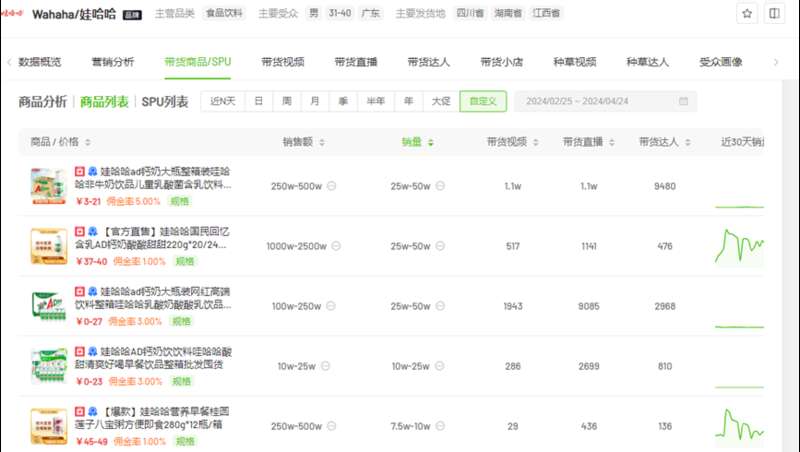Click thumbnail of 整箱批发囤货 product

coord(49,366)
